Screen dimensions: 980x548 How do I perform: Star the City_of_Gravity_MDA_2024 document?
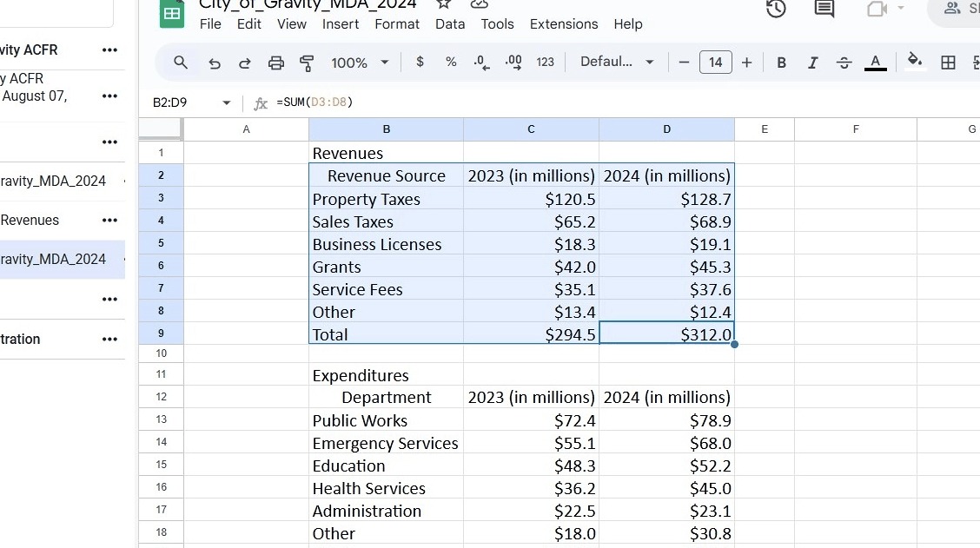(443, 3)
